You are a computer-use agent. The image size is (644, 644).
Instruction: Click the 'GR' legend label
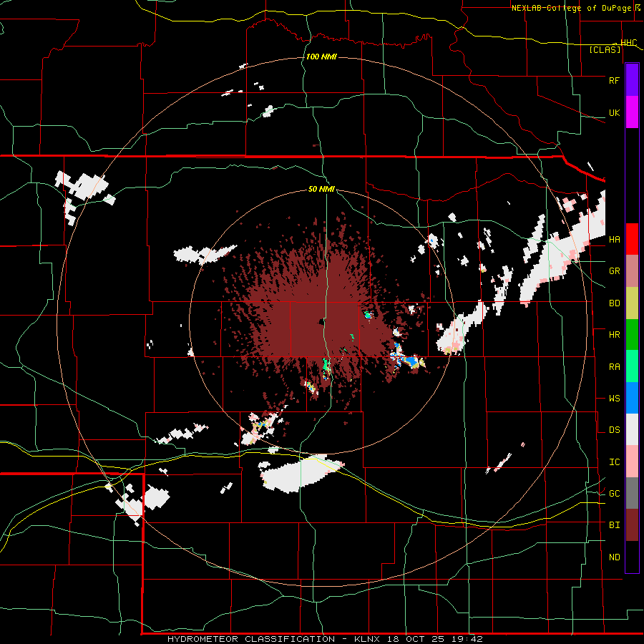pos(614,271)
